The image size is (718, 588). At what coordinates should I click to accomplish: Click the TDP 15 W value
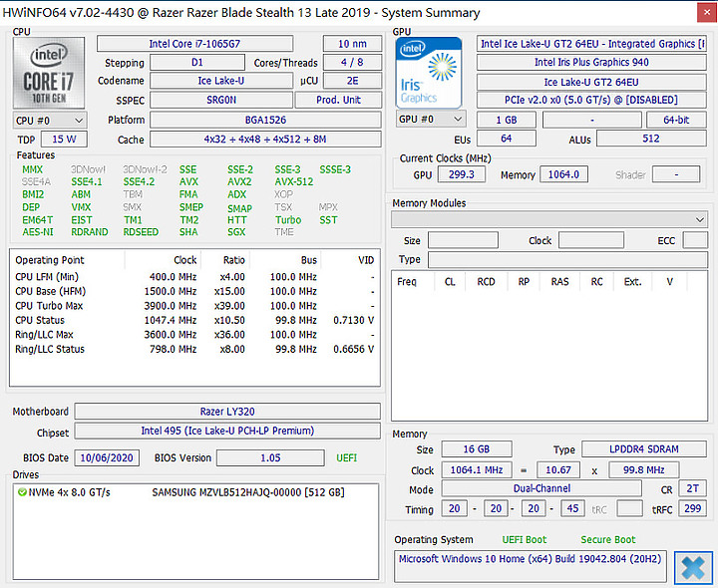point(64,140)
